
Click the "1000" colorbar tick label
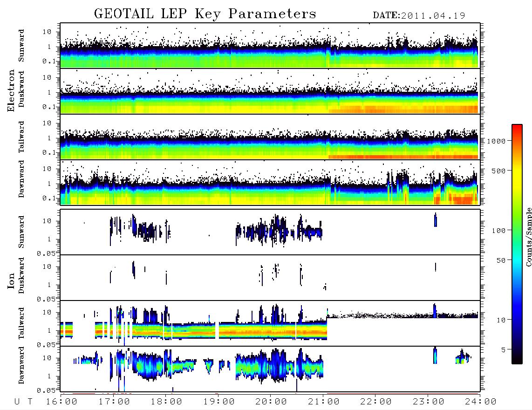[x=496, y=141]
